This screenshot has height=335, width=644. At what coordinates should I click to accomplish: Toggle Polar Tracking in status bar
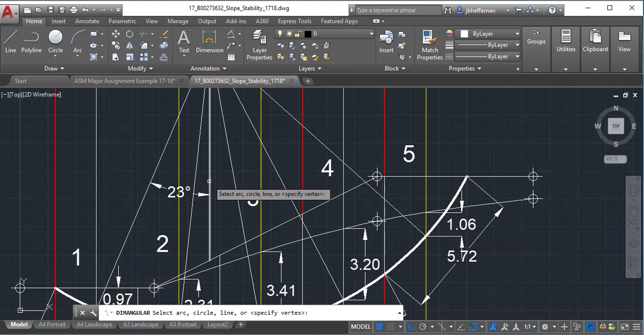click(x=423, y=327)
